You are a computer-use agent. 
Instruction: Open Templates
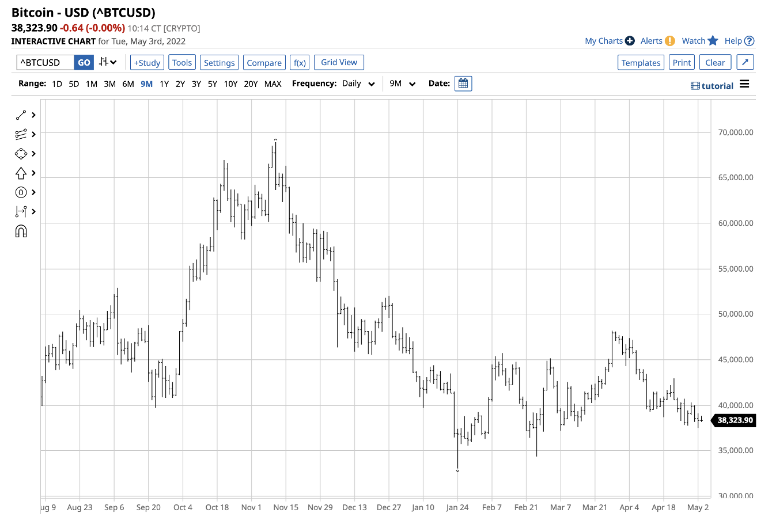[641, 63]
